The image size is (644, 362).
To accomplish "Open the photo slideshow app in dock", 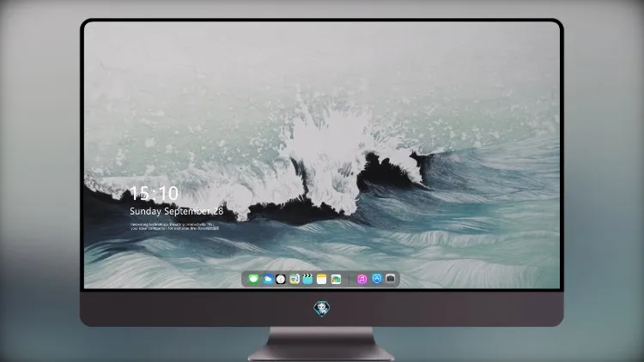I will click(336, 279).
